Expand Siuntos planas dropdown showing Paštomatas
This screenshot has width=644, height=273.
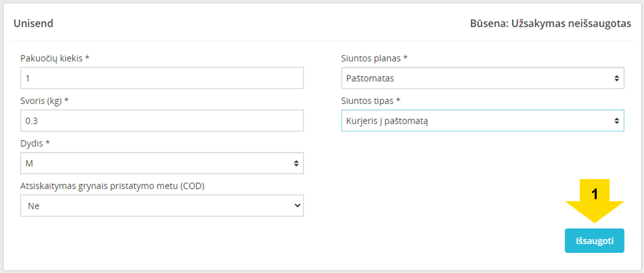483,79
